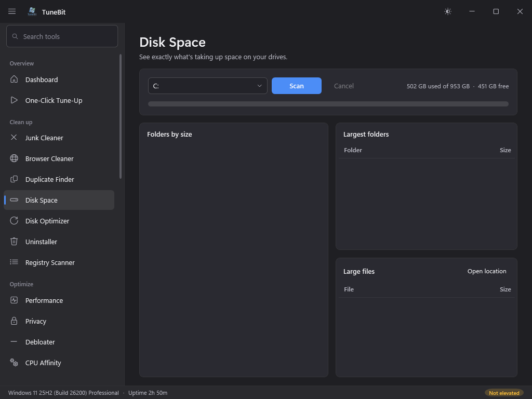
Task: Click the sidebar vertical scrollbar
Action: (121, 116)
